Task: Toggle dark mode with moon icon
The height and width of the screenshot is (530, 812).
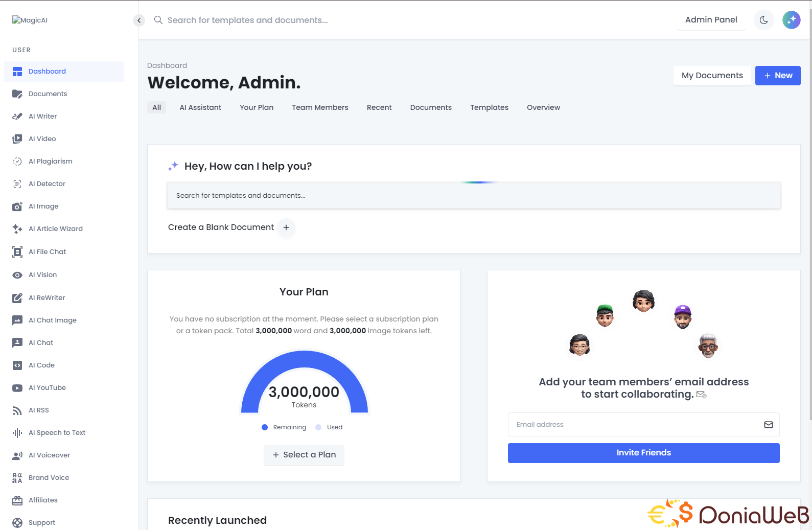Action: tap(763, 20)
